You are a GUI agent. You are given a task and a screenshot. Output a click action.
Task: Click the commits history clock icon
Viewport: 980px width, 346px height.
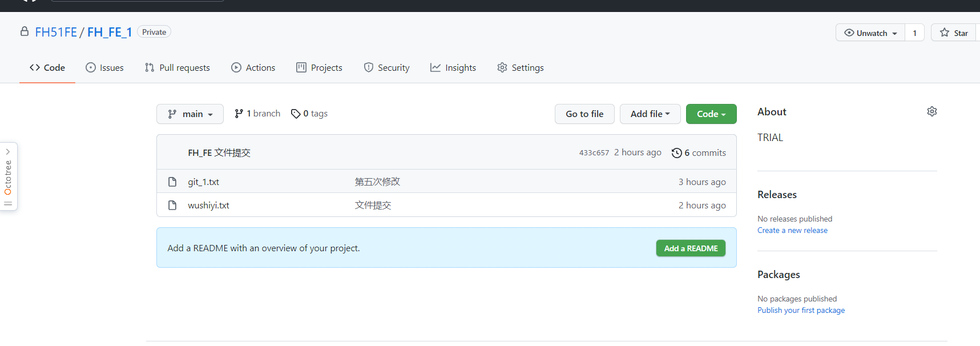tap(676, 152)
